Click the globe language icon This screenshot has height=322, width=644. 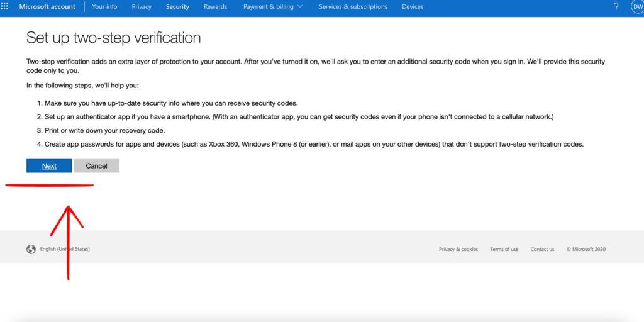tap(31, 249)
